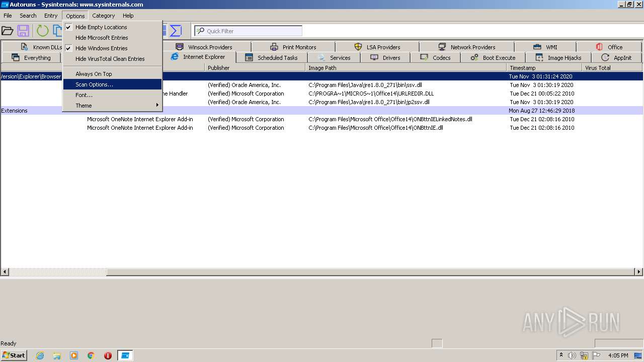Click the horizontal scrollbar left arrow
Viewport: 644px width, 362px height.
[x=5, y=272]
